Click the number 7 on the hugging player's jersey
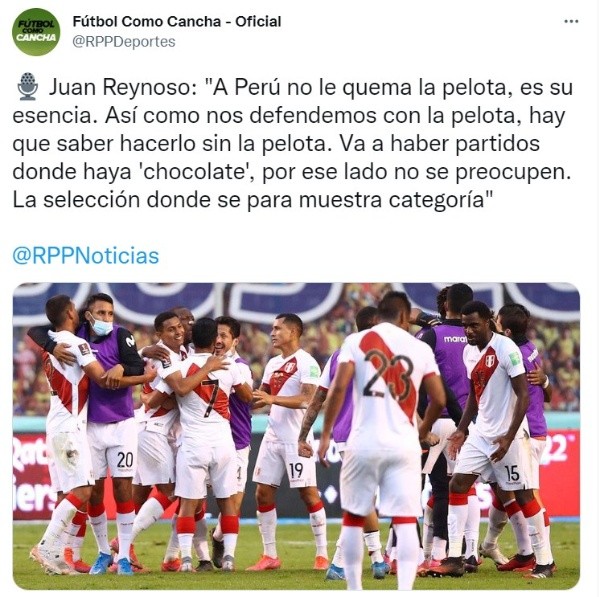Screen dimensions: 600x597 pyautogui.click(x=210, y=398)
